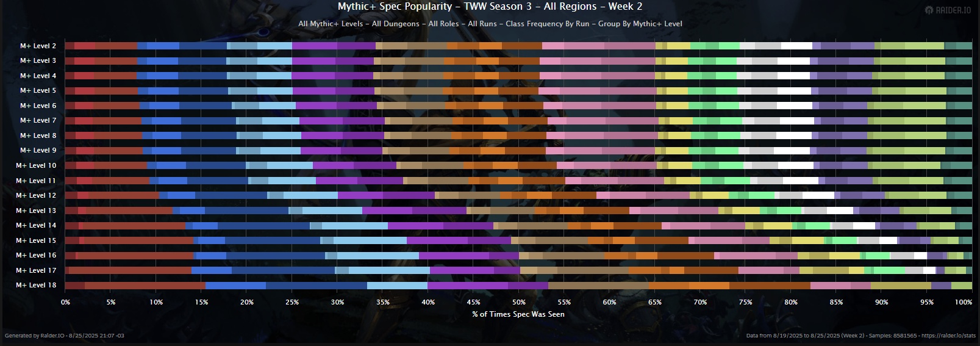
Task: Click the '40%' x-axis tick label
Action: [428, 302]
